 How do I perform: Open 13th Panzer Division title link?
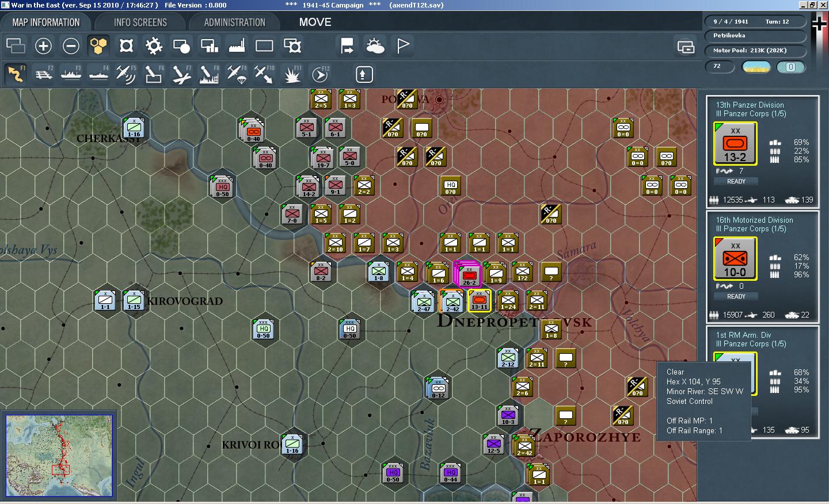point(750,105)
